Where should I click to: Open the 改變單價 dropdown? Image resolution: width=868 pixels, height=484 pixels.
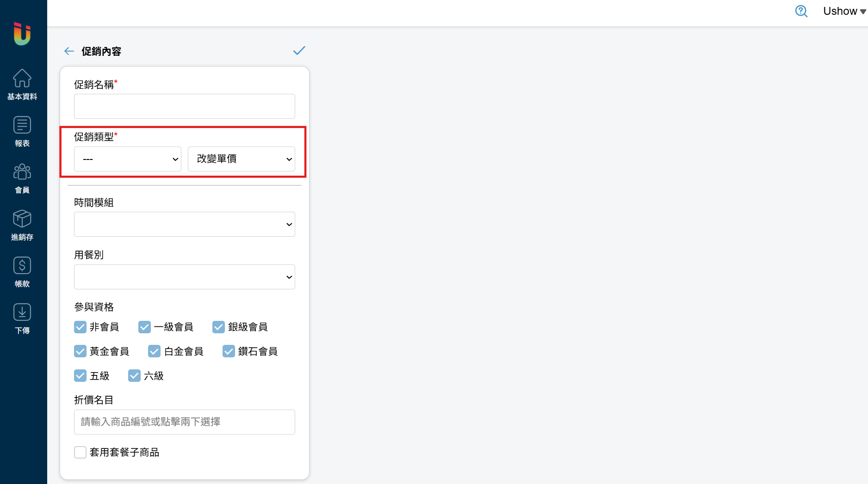pos(242,159)
